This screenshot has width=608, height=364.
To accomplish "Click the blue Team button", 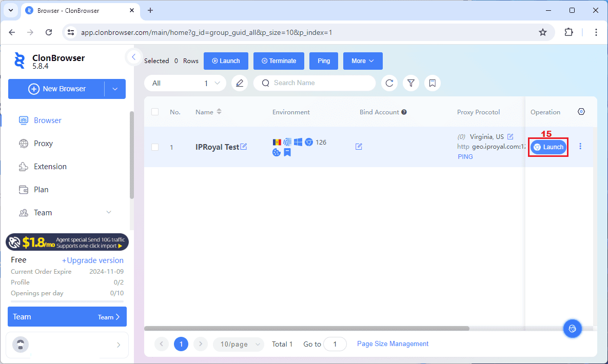I will (67, 317).
